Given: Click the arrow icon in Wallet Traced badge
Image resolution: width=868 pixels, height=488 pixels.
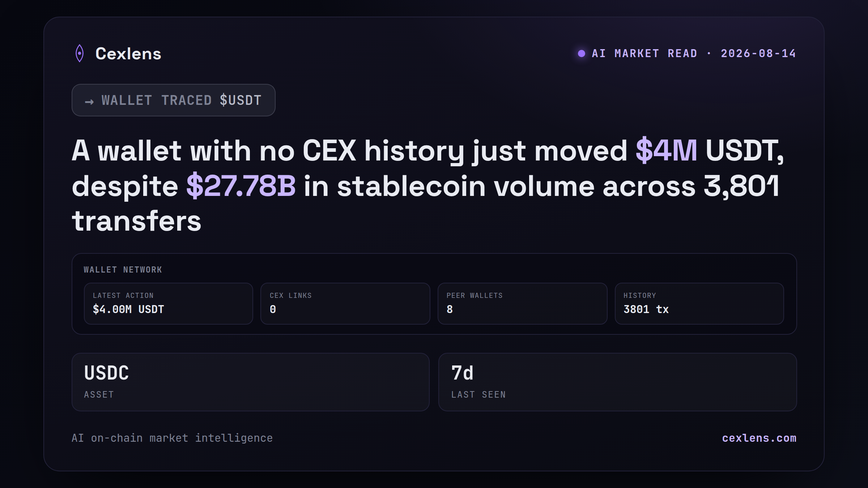Looking at the screenshot, I should click(x=89, y=102).
